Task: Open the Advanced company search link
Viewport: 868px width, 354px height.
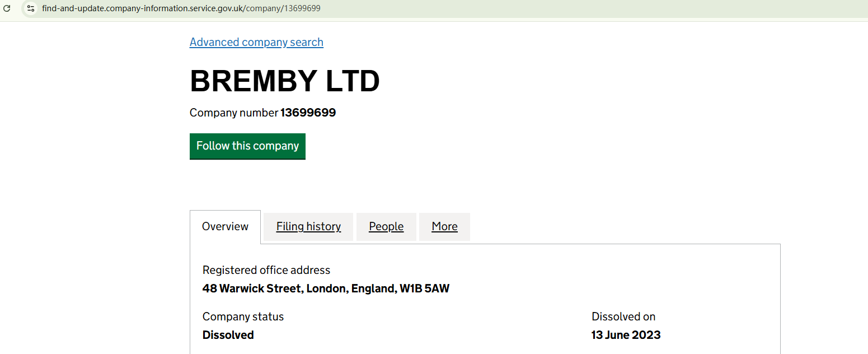Action: click(x=256, y=42)
